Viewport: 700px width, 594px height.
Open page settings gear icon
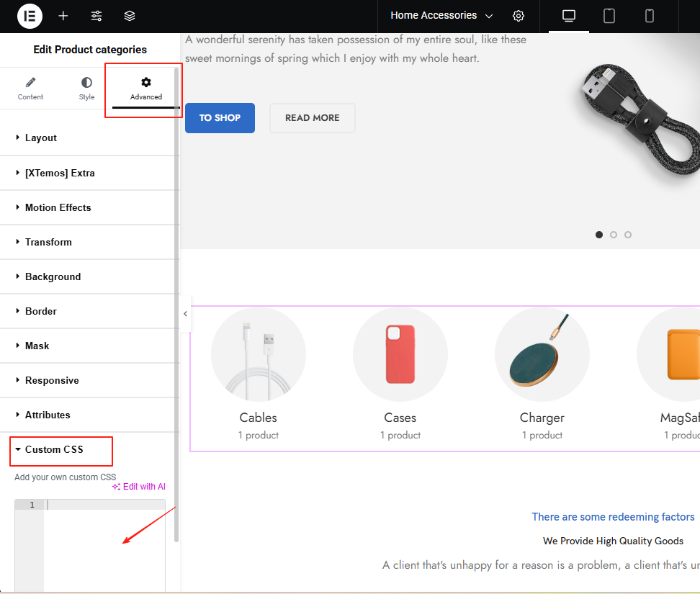519,16
